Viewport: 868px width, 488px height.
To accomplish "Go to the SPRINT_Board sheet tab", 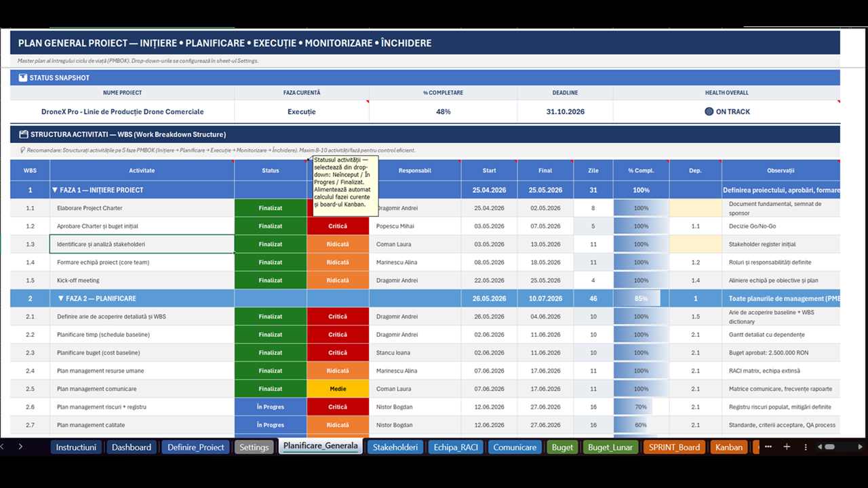I will (674, 447).
